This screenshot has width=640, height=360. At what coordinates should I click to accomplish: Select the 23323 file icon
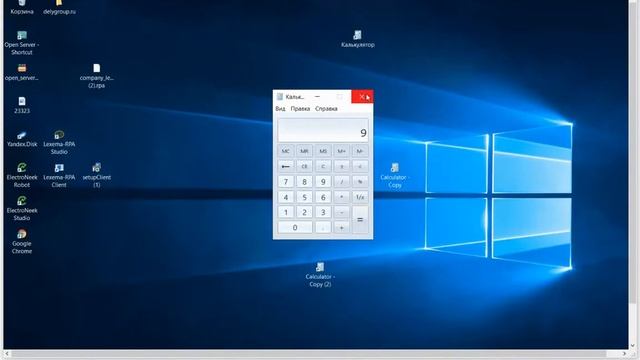tap(22, 105)
